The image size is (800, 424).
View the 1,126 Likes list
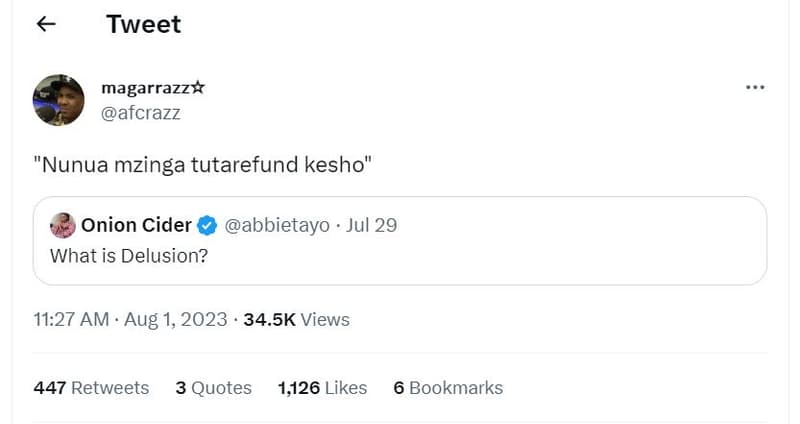click(322, 387)
